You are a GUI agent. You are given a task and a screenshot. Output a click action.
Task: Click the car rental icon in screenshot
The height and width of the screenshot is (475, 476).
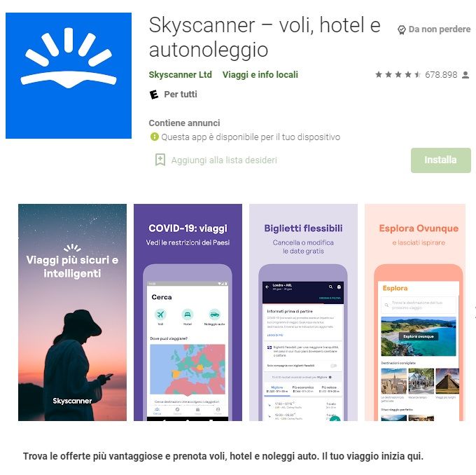pos(215,315)
